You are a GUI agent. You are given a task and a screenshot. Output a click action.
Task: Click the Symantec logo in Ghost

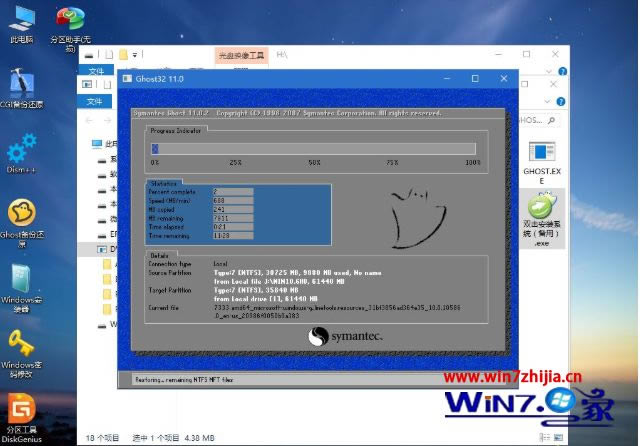click(345, 337)
